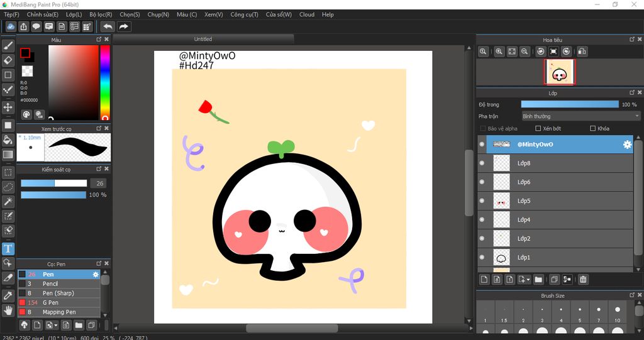This screenshot has width=644, height=340.
Task: Flip the view with Navigator mirror icon
Action: pyautogui.click(x=582, y=52)
